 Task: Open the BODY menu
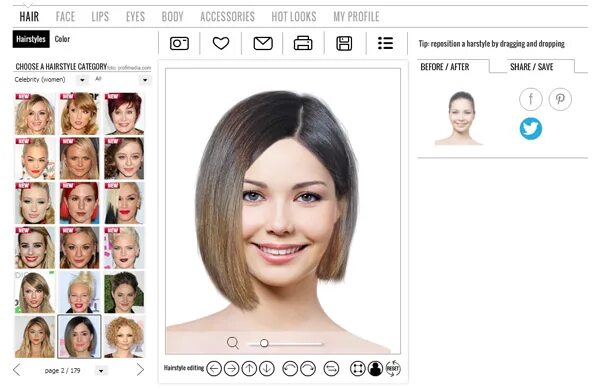pyautogui.click(x=172, y=16)
